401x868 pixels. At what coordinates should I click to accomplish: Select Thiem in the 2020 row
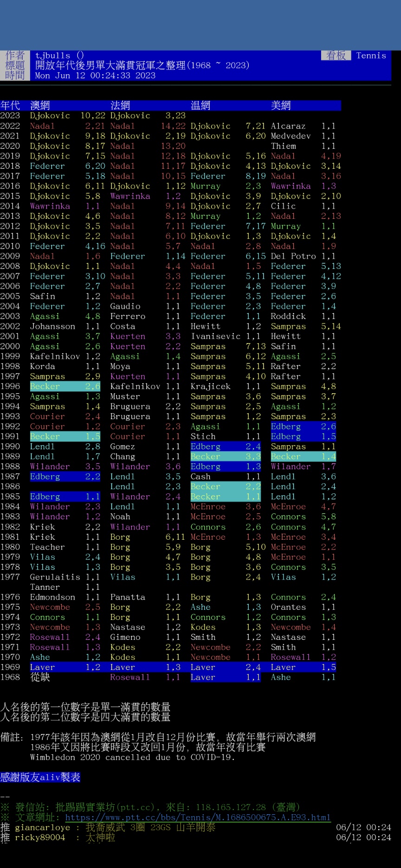283,146
